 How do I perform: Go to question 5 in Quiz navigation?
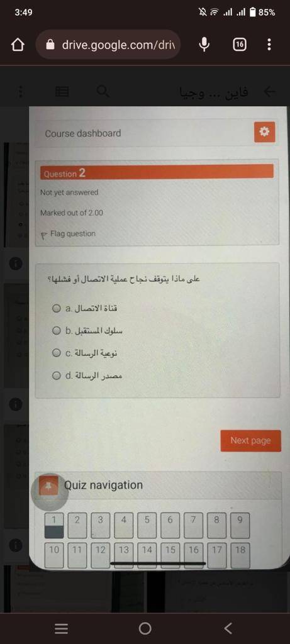point(147,525)
